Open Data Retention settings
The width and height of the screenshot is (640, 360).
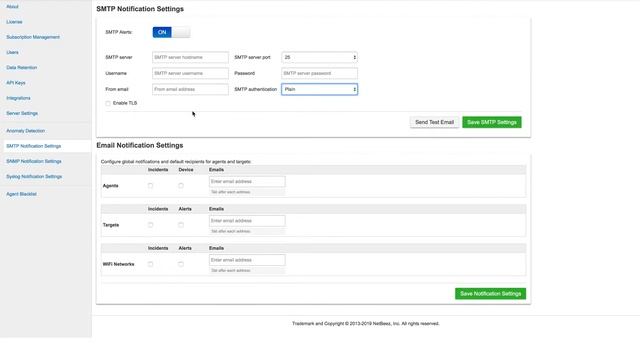22,68
